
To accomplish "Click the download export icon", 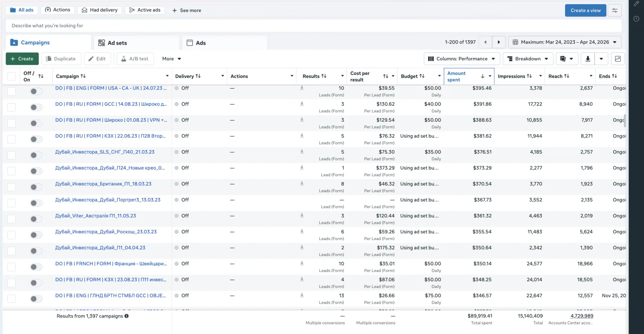I will [x=588, y=59].
